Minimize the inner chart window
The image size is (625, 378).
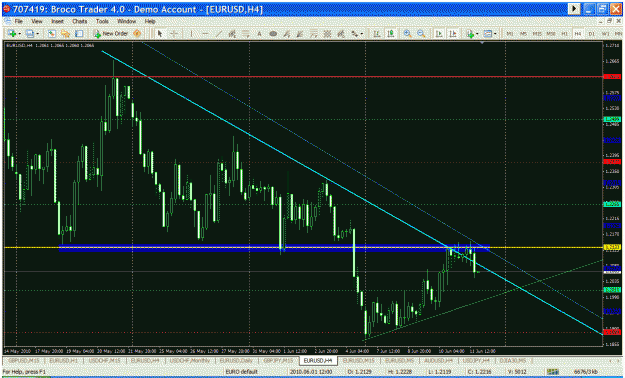(602, 21)
